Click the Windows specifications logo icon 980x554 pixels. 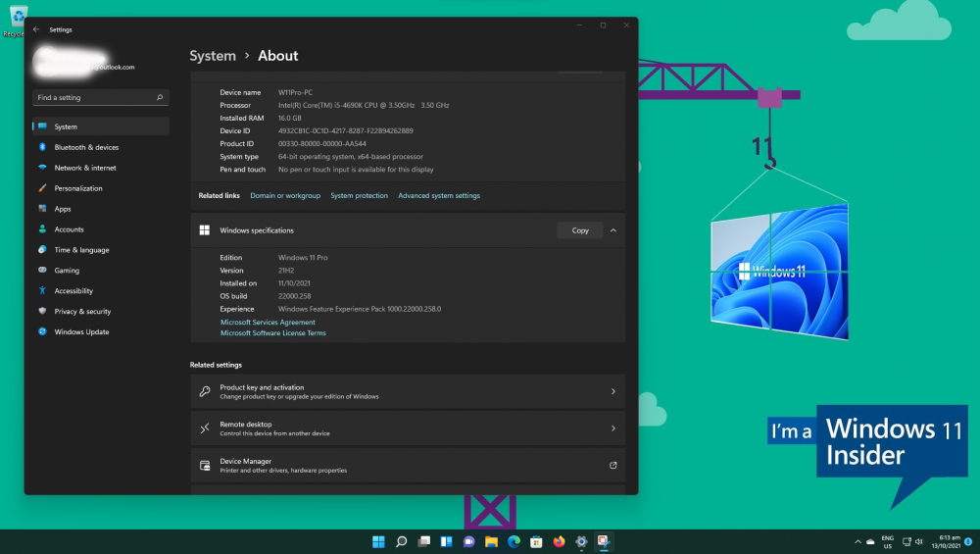pos(205,230)
